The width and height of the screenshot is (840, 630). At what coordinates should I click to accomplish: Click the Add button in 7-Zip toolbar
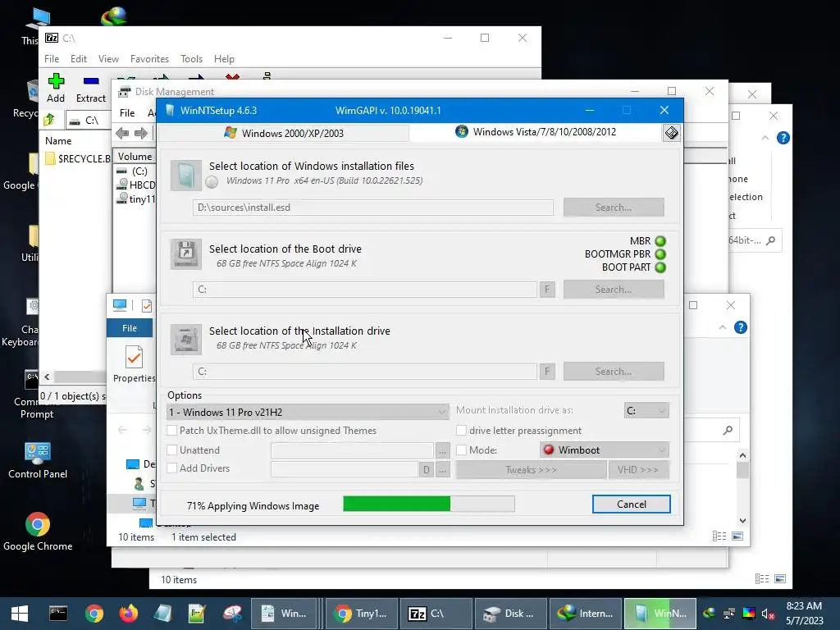coord(56,89)
